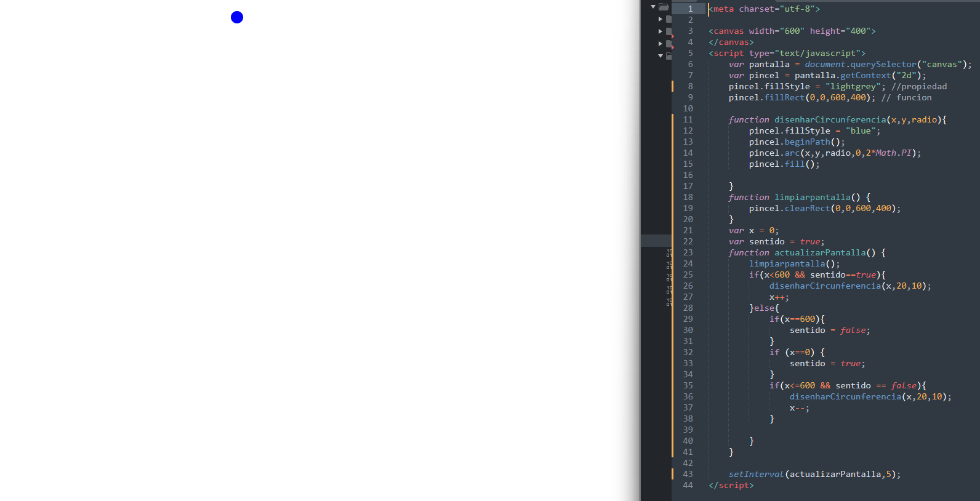Click the pincel.fill() line

pos(784,164)
